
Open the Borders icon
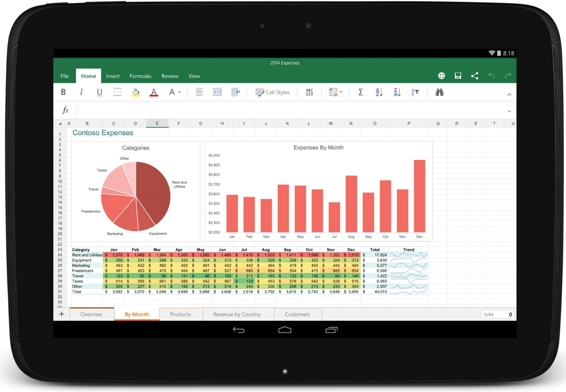pyautogui.click(x=117, y=92)
